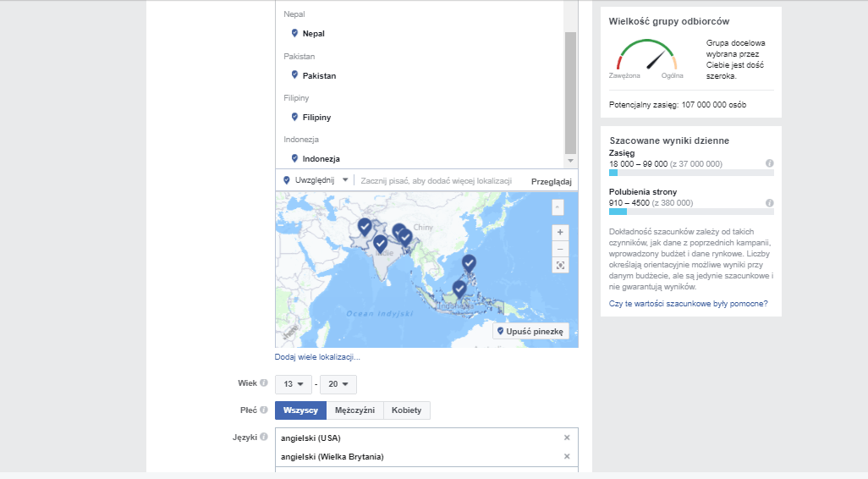Open Dodaj wiele lokalizacji link

pos(317,357)
